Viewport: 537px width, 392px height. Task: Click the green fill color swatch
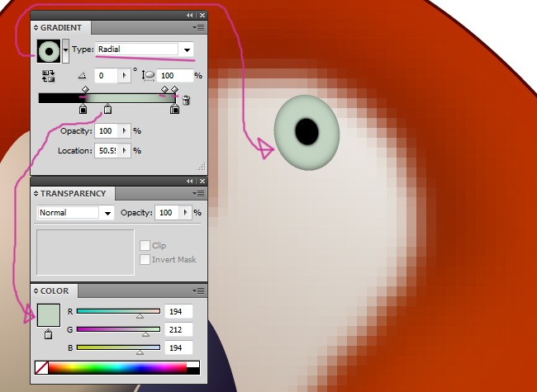pyautogui.click(x=49, y=315)
